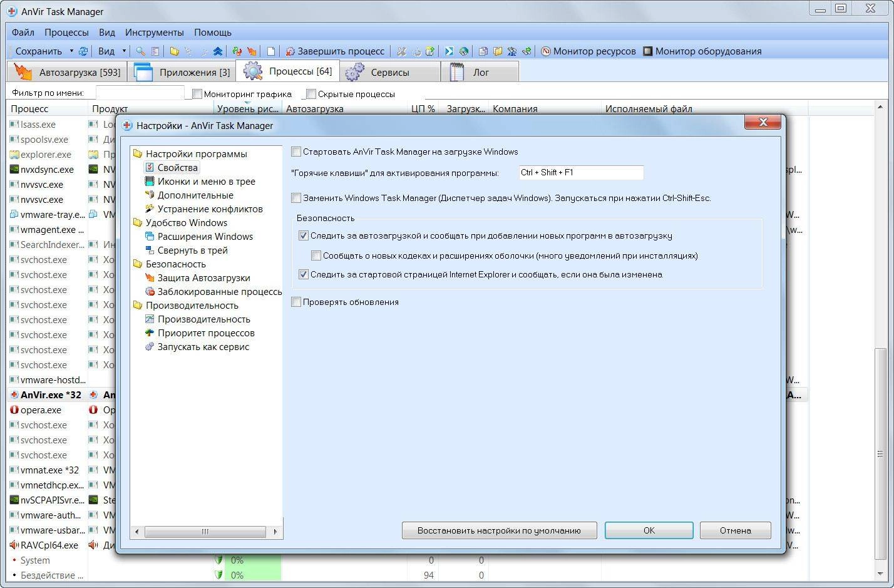Screen dimensions: 894x588
Task: Uncheck Следить за автозагрузкой checkbox
Action: 304,235
